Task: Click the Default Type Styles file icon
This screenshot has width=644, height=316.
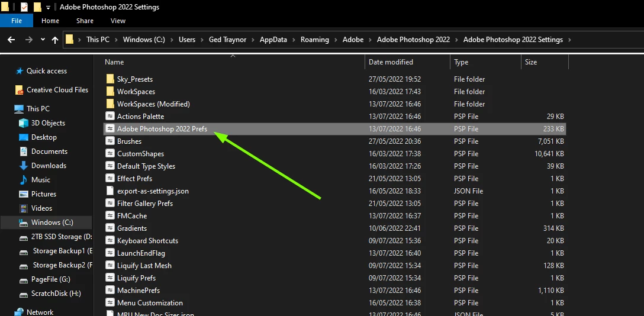Action: (x=110, y=166)
